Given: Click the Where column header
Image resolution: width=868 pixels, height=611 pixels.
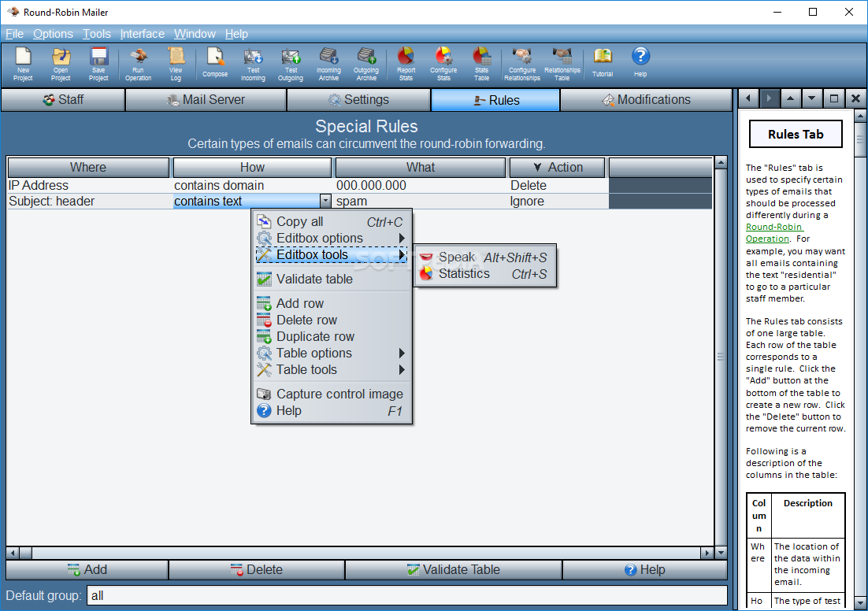Looking at the screenshot, I should [x=88, y=167].
